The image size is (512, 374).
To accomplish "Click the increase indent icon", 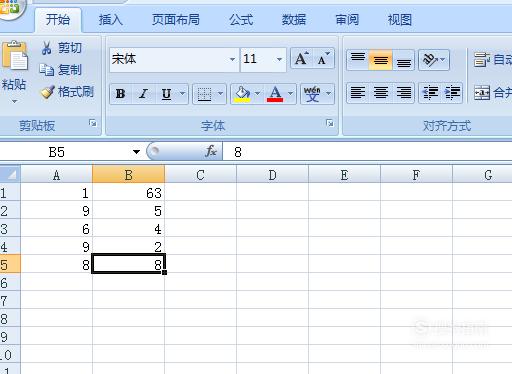I will click(x=452, y=93).
